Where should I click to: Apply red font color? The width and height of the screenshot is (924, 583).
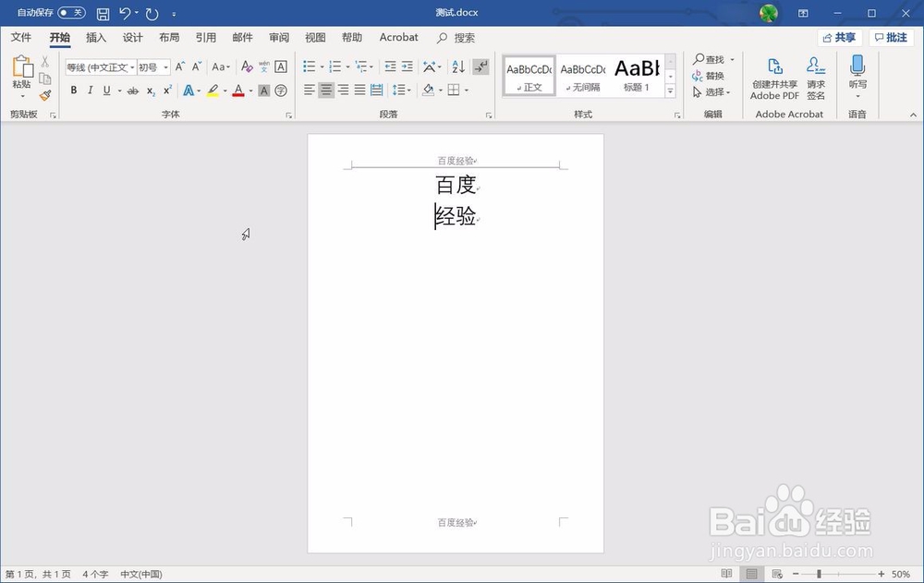(238, 91)
